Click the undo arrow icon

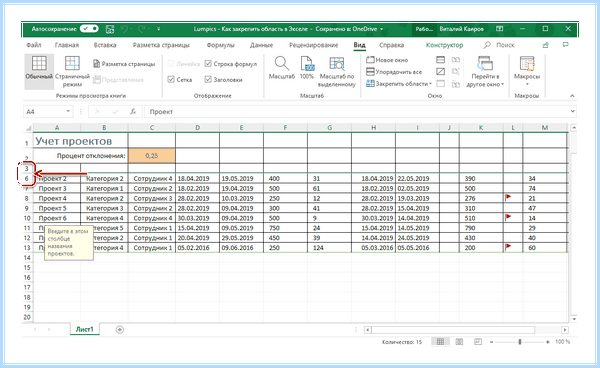point(124,29)
